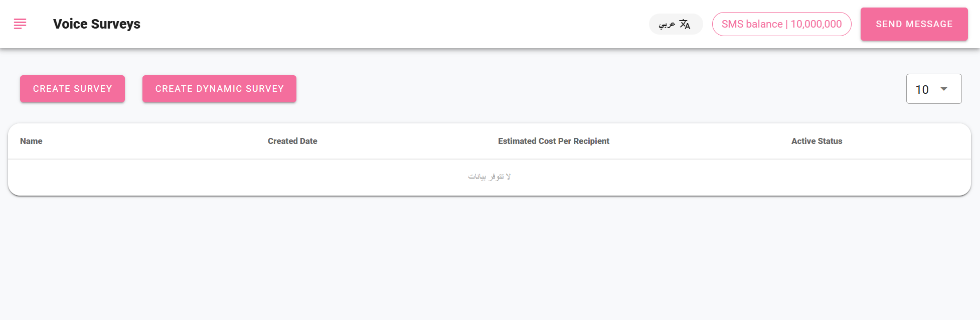The width and height of the screenshot is (980, 320).
Task: Click the number 10 in the page size box
Action: (x=922, y=89)
